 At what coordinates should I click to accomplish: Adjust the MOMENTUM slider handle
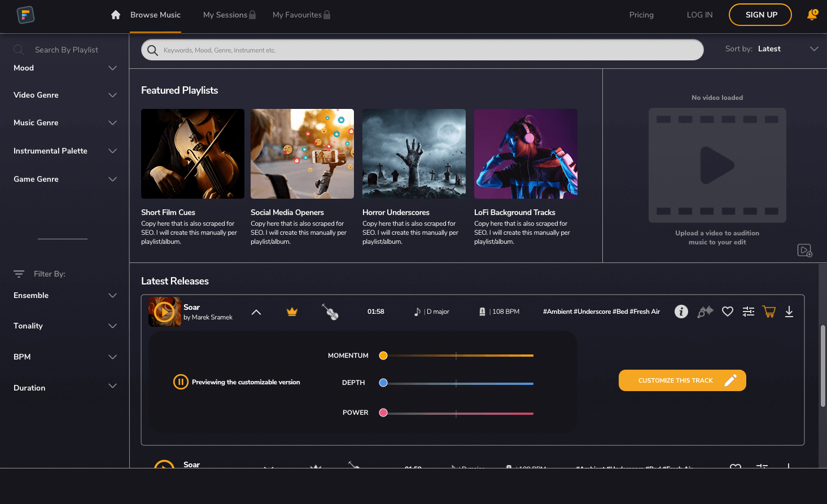tap(383, 356)
